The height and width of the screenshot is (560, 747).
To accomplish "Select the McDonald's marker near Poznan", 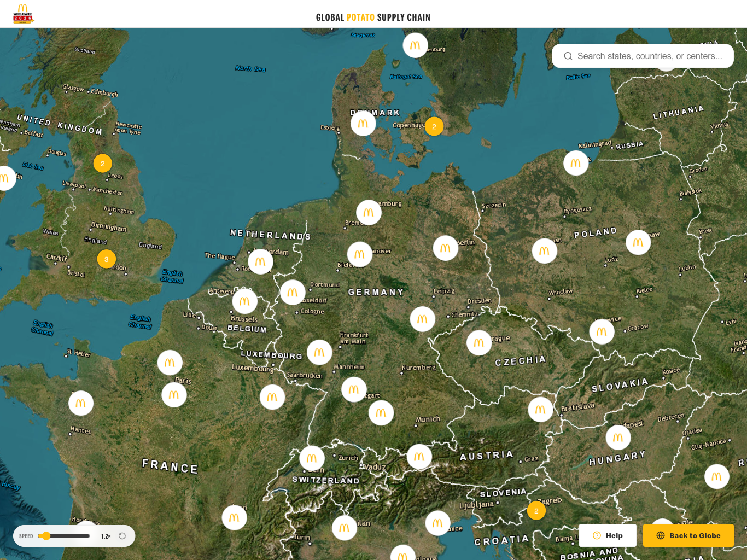I will pos(545,251).
